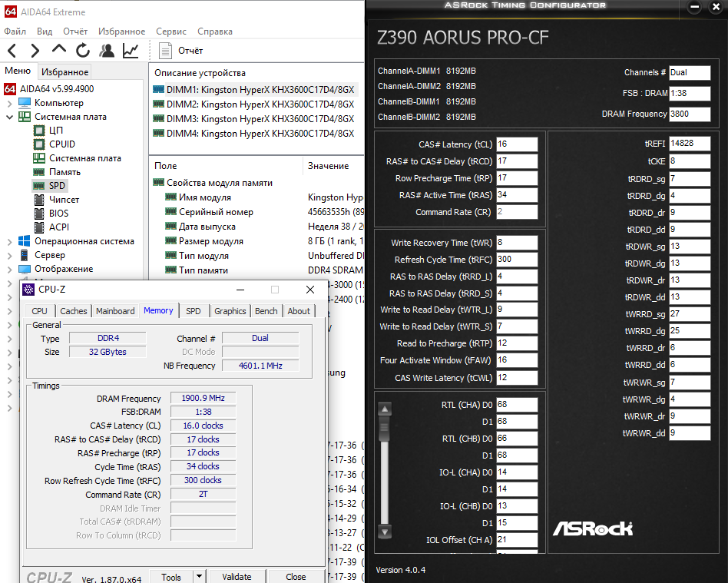The image size is (728, 583).
Task: Switch to CPU-Z Graphics tab
Action: click(x=230, y=311)
